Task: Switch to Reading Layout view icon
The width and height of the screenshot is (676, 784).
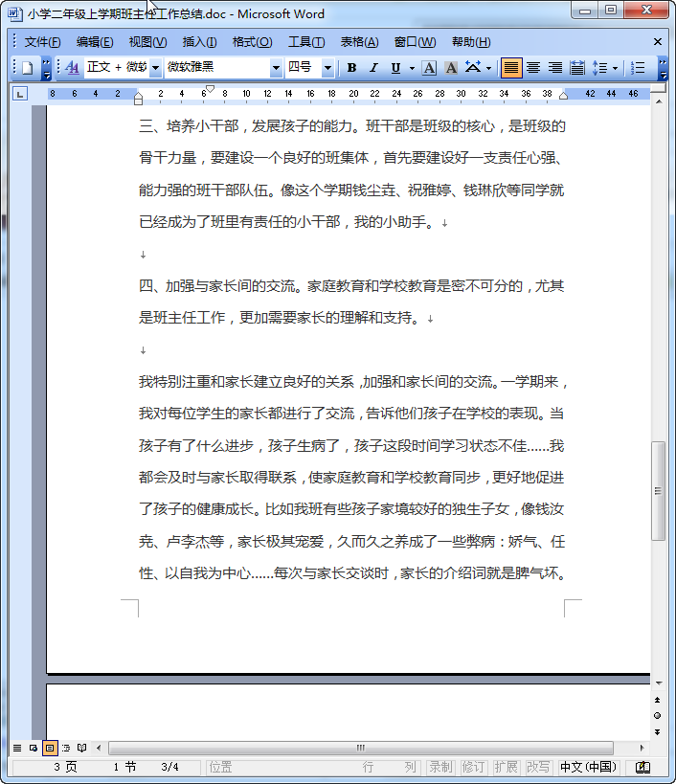Action: (x=82, y=748)
